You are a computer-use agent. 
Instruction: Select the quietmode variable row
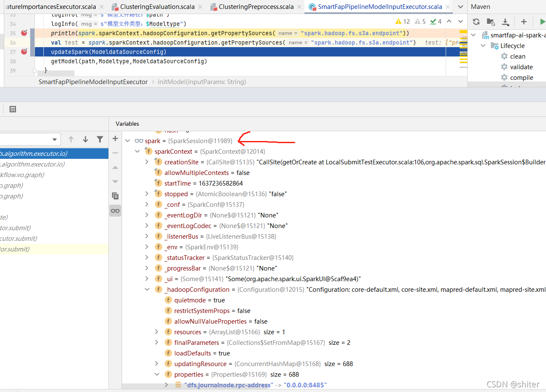point(334,300)
